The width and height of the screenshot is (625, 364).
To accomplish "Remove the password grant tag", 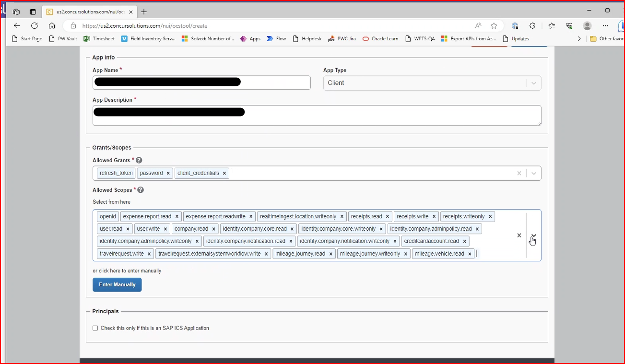I will [168, 173].
